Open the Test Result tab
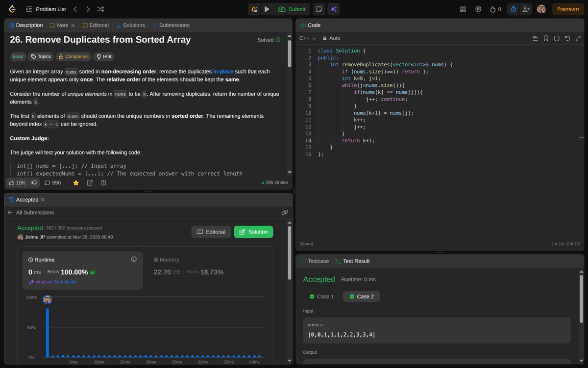This screenshot has height=368, width=588. [x=352, y=261]
